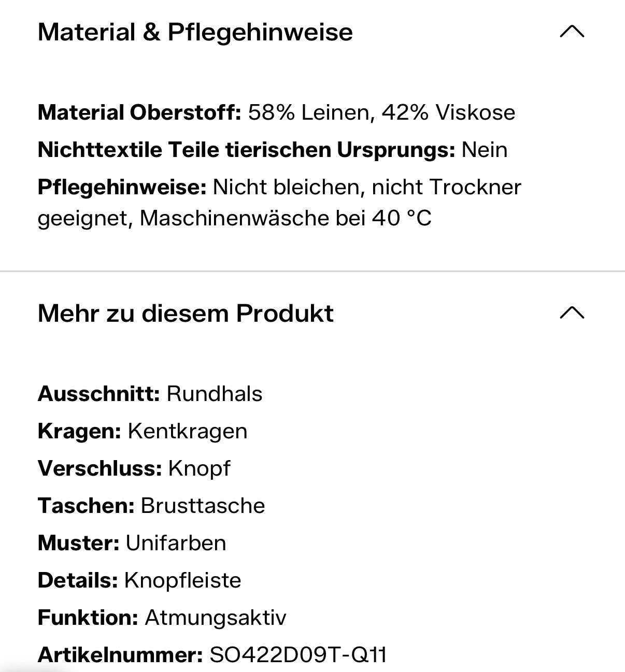Click the Material Oberstoff label

click(139, 112)
